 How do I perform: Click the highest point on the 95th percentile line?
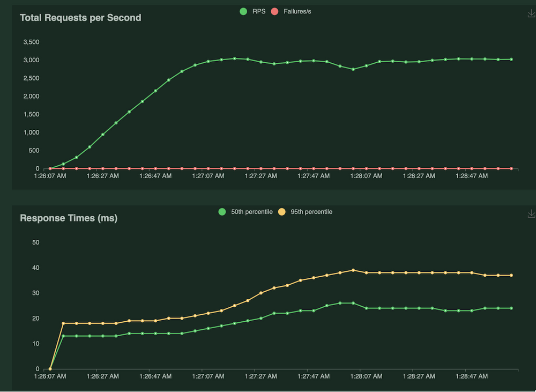[353, 270]
